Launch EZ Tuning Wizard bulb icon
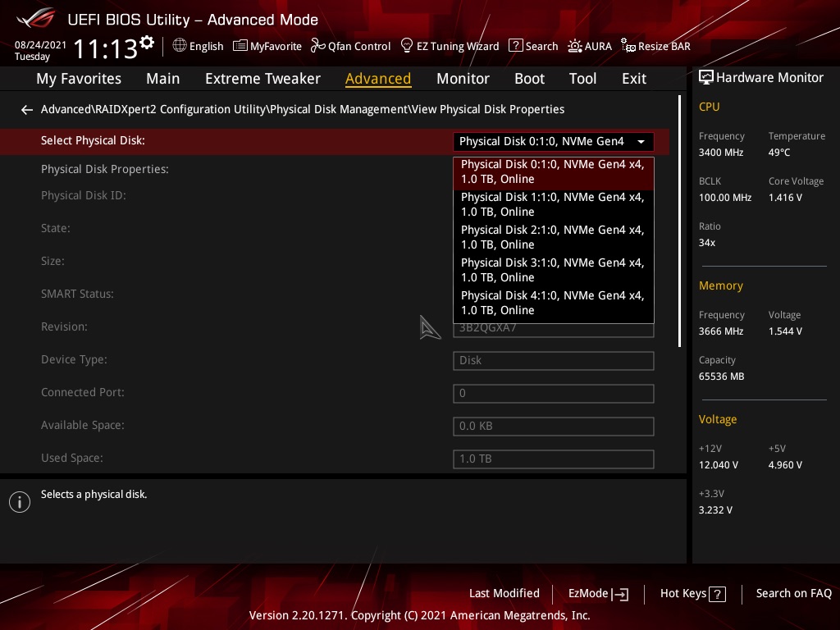 coord(407,46)
